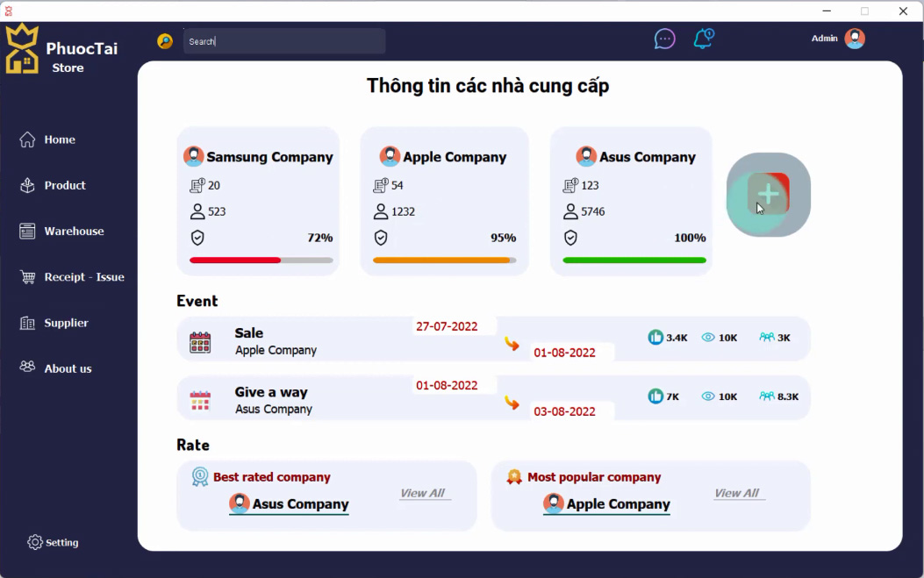Click Samsung Company avatar icon
924x578 pixels.
point(193,156)
